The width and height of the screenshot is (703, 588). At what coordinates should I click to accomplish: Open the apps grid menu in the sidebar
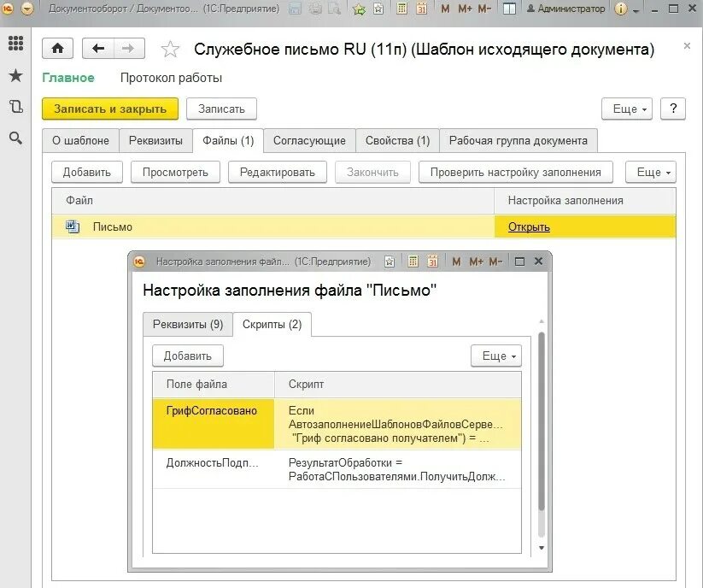(15, 44)
